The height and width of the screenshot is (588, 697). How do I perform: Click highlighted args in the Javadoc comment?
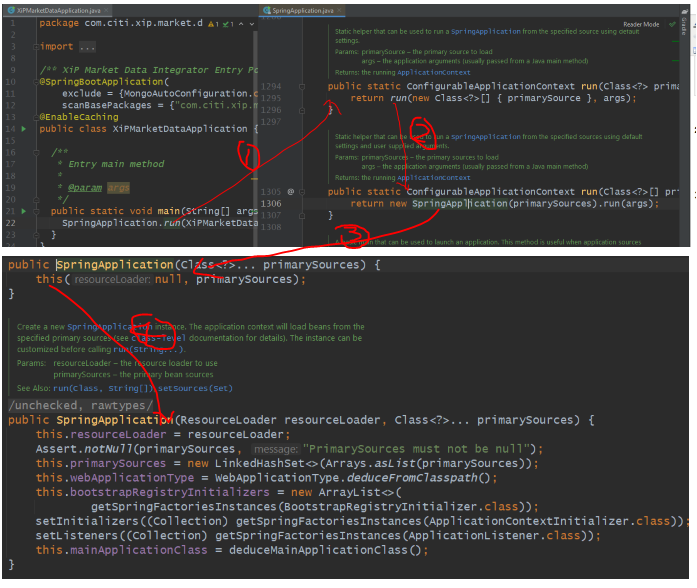[118, 188]
